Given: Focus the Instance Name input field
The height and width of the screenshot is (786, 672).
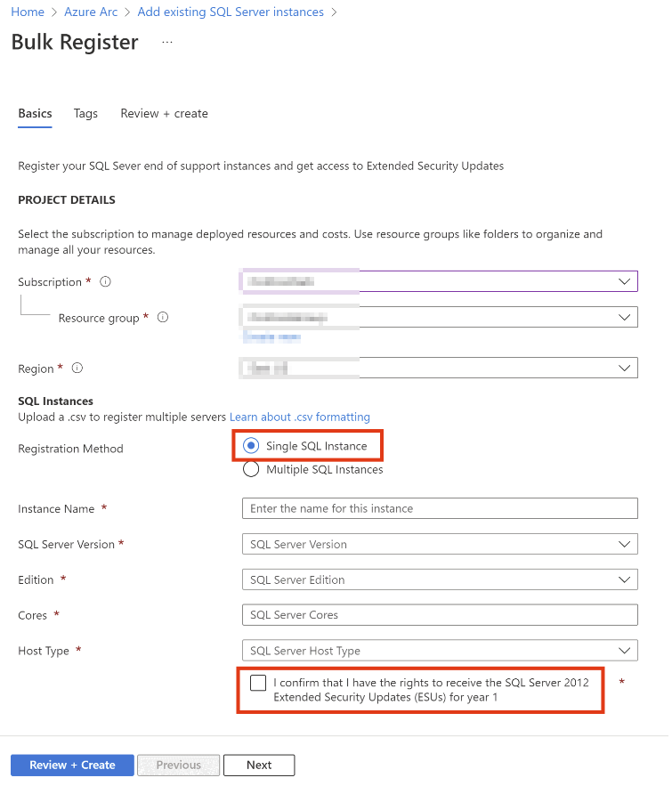Looking at the screenshot, I should (441, 510).
